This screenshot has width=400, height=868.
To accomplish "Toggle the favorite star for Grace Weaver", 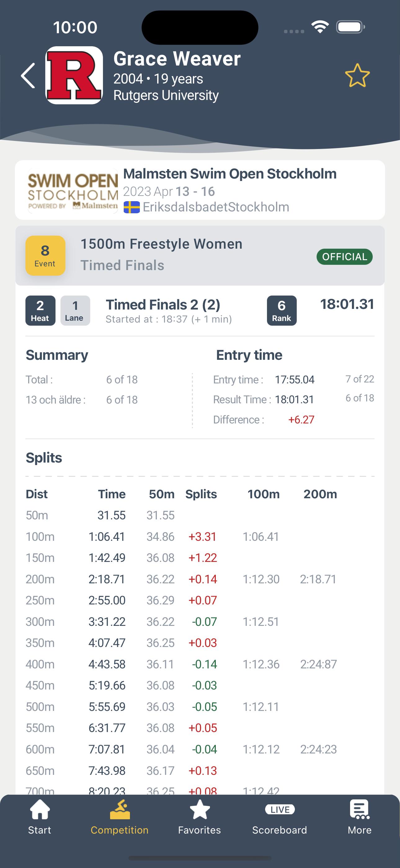I will (x=357, y=75).
